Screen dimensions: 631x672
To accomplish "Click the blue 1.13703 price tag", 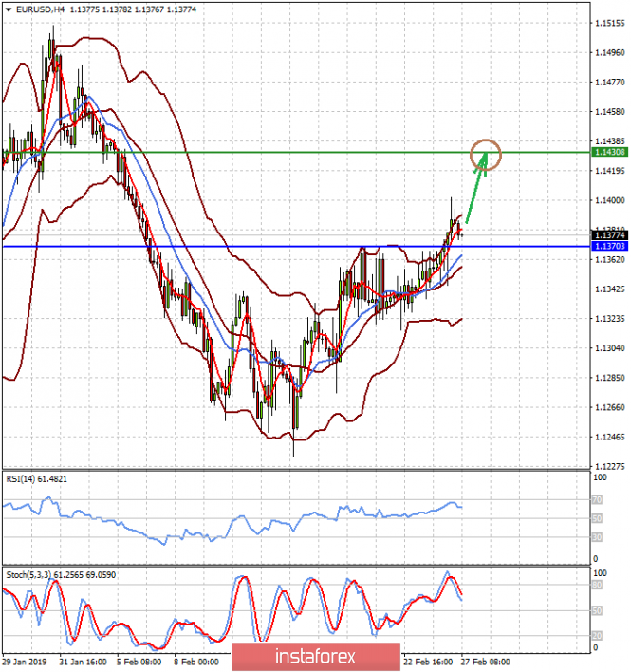I will [607, 246].
